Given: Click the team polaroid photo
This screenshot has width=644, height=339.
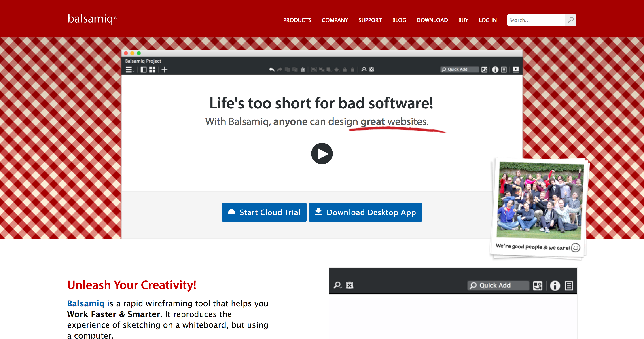Looking at the screenshot, I should (540, 200).
